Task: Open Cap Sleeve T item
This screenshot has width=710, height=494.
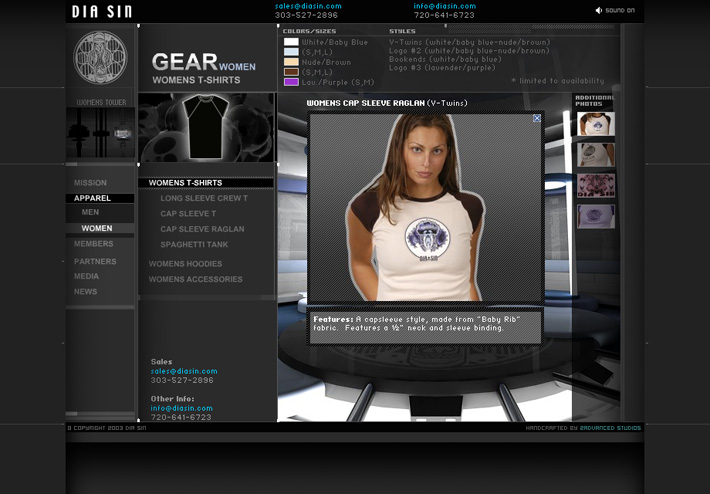Action: 188,214
